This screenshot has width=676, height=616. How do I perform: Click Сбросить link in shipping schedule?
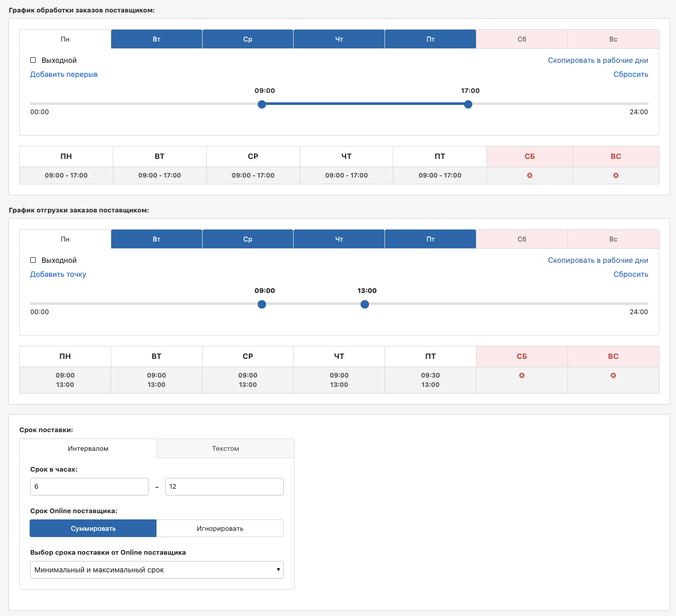click(x=631, y=274)
